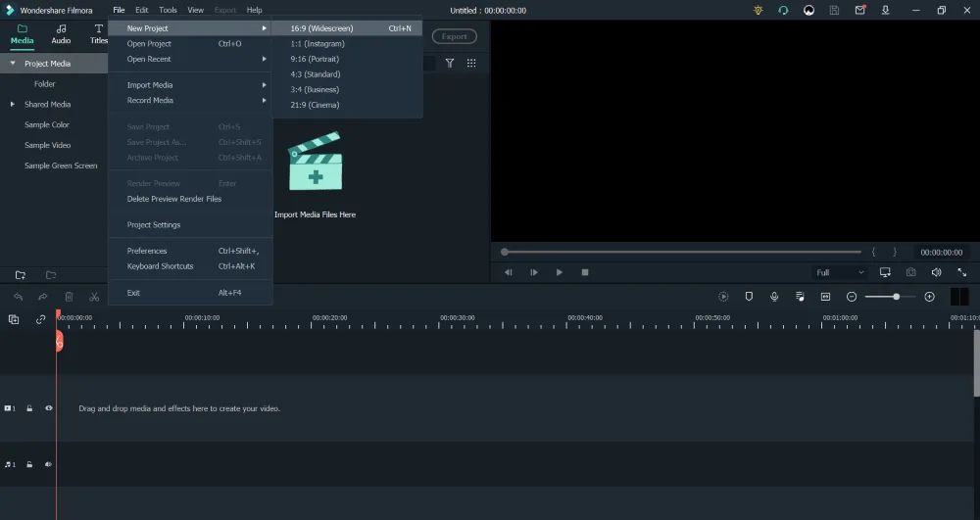Step back one frame in preview
The height and width of the screenshot is (520, 980).
[508, 272]
